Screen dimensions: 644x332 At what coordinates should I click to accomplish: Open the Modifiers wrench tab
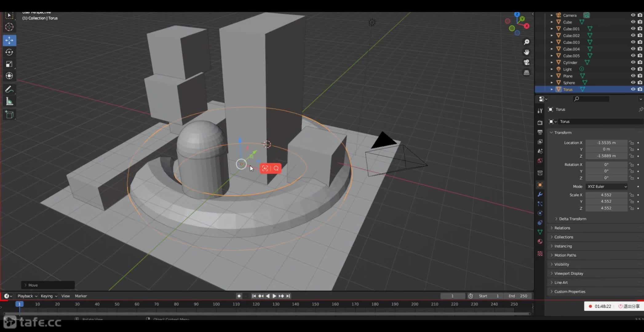(x=540, y=194)
